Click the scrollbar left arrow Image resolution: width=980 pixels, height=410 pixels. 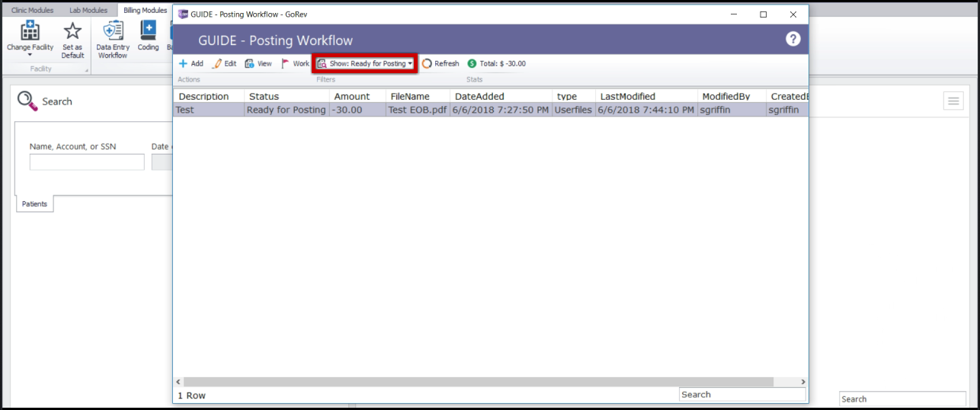click(178, 382)
